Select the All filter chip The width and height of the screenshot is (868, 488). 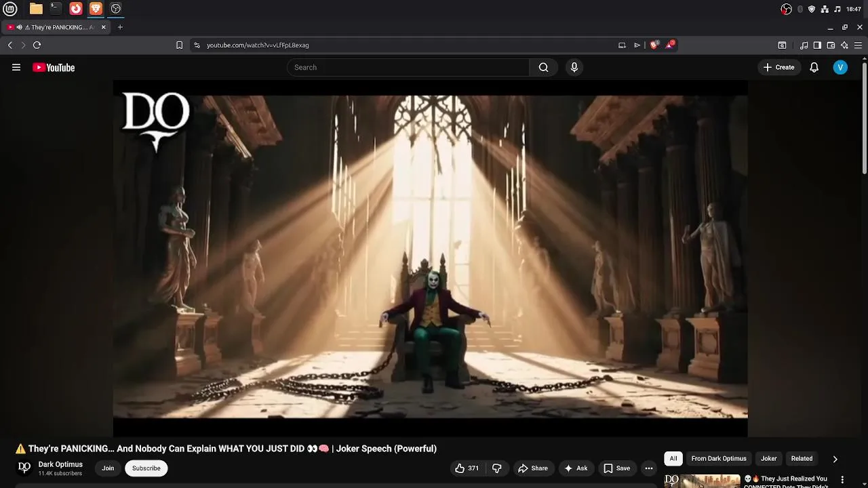click(673, 459)
